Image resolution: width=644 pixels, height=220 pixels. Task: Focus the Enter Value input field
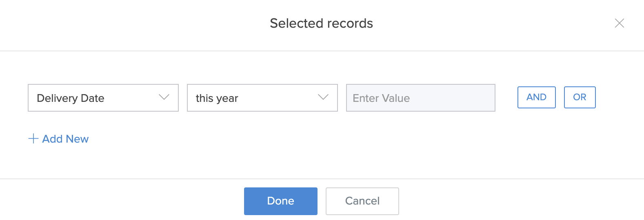[x=420, y=98]
